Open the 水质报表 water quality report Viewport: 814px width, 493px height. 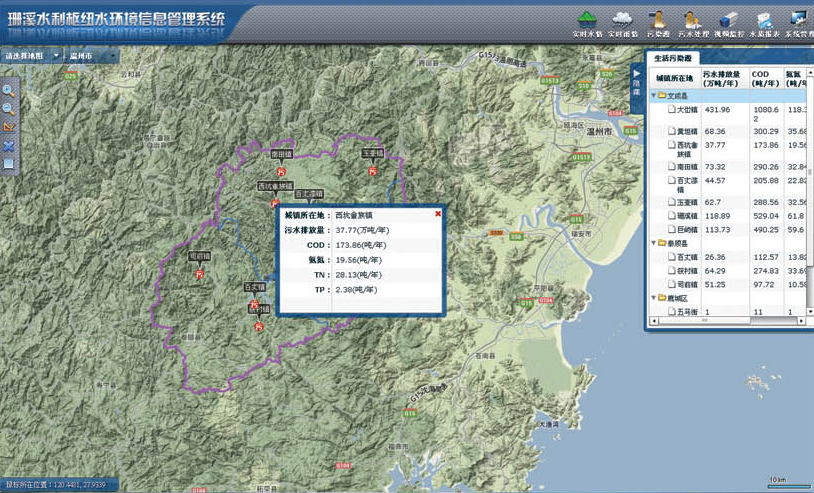click(764, 23)
